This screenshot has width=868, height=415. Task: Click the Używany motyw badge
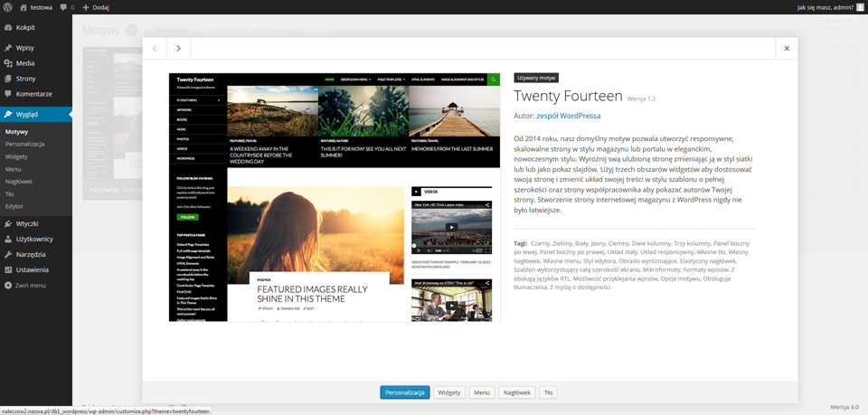[536, 78]
